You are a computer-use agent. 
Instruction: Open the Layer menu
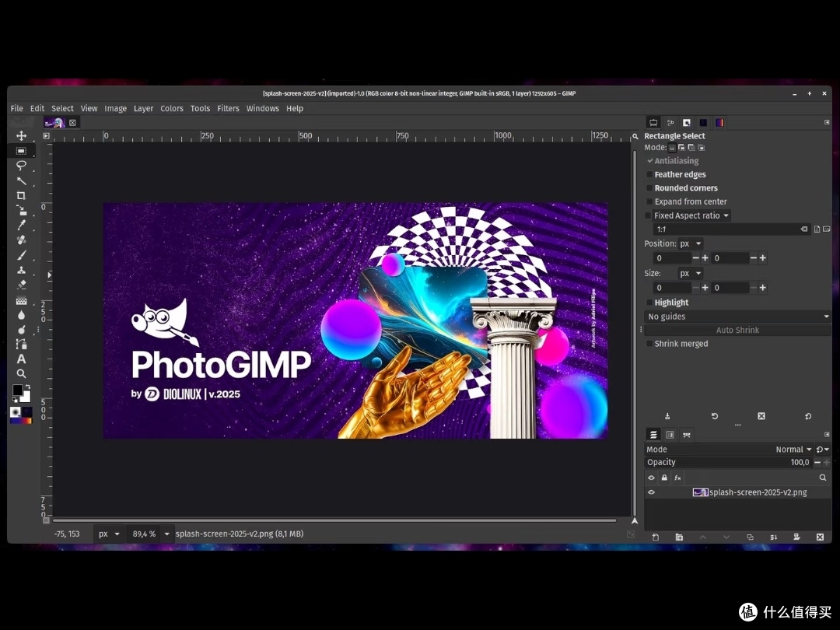pyautogui.click(x=143, y=108)
